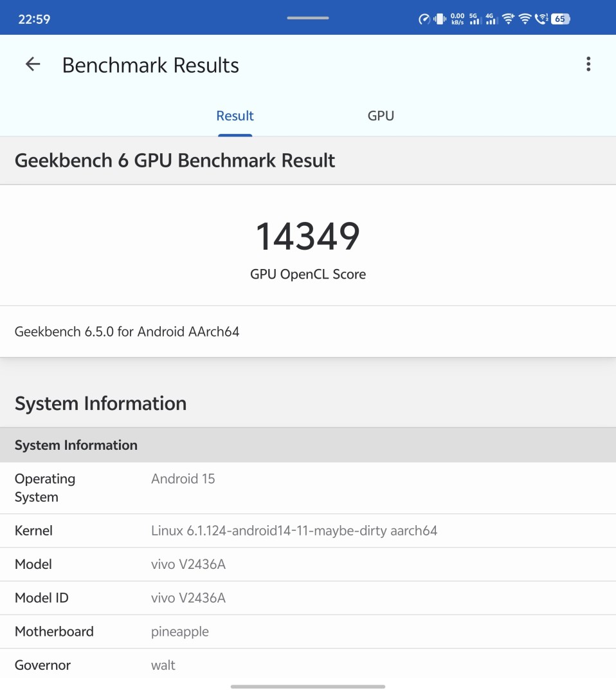616x695 pixels.
Task: Tap the back arrow icon
Action: point(33,64)
